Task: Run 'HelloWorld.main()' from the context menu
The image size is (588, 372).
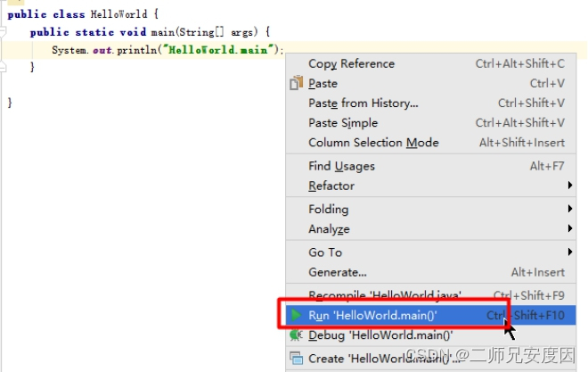Action: point(430,315)
